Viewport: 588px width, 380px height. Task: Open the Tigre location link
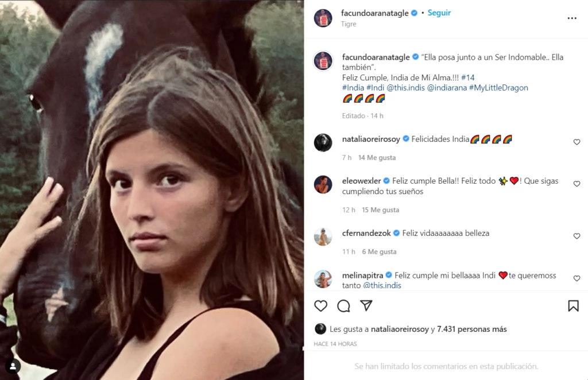(349, 24)
